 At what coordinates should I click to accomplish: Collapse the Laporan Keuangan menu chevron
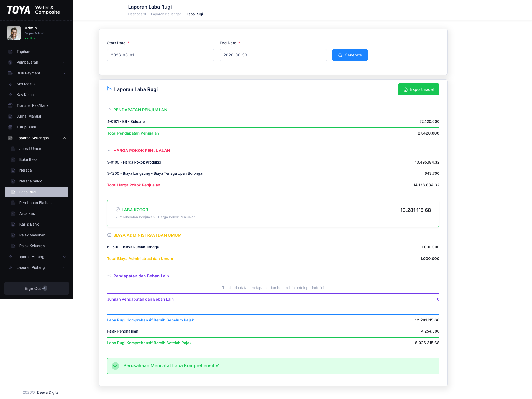pos(65,138)
